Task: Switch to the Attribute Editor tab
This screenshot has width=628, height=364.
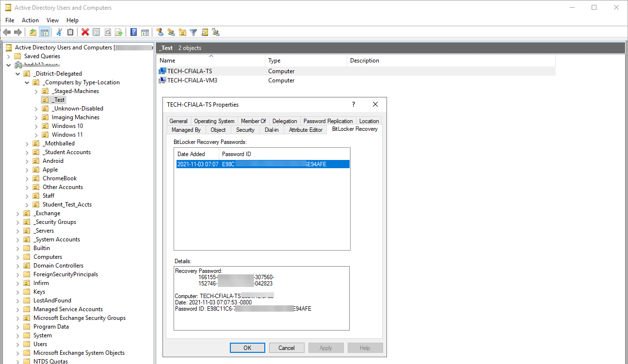Action: [305, 129]
